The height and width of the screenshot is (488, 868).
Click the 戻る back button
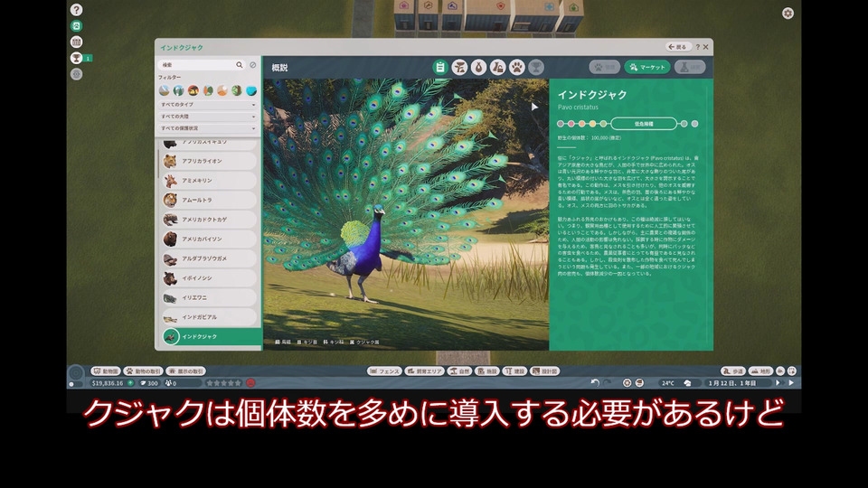(677, 47)
